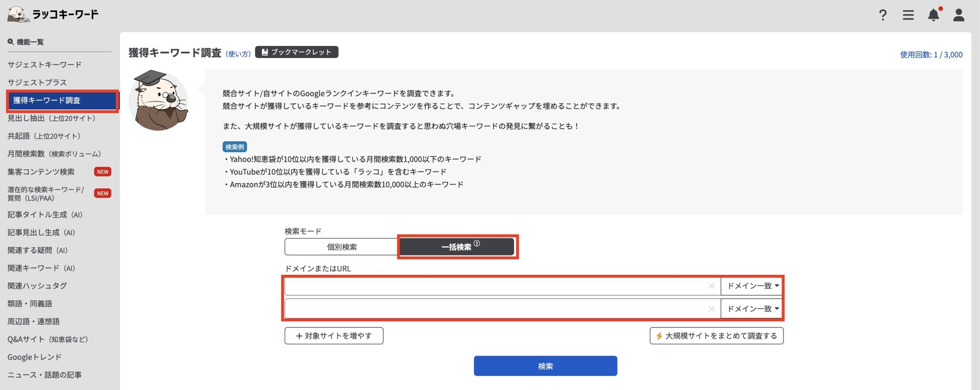980x390 pixels.
Task: Open 記事タイトル生成（AI）
Action: tap(45, 215)
